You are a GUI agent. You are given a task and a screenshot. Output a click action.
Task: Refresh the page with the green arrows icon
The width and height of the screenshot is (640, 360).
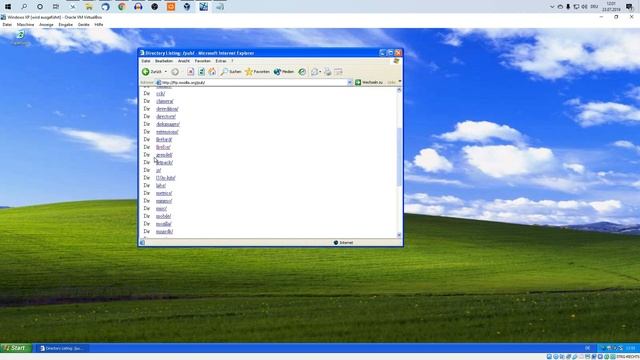pos(201,72)
